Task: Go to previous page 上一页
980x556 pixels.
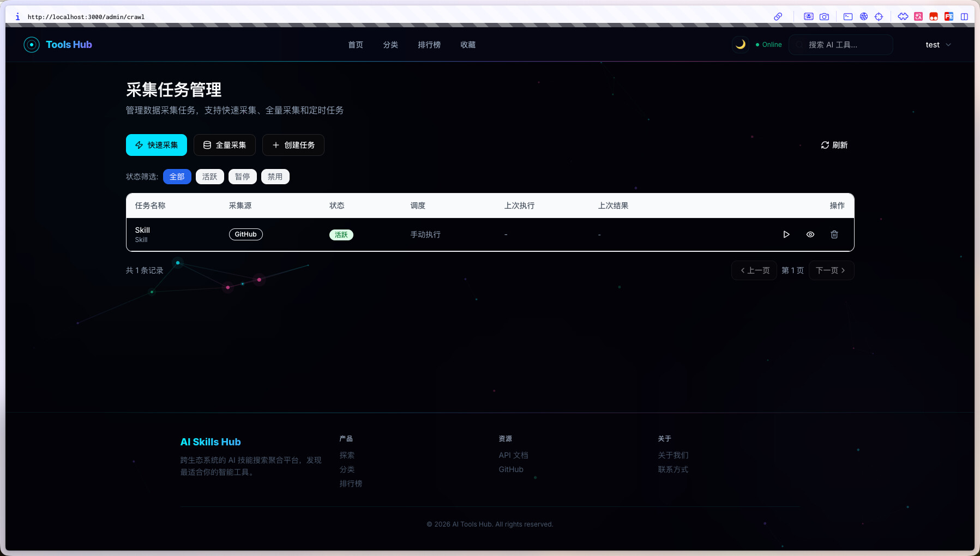Action: point(755,270)
